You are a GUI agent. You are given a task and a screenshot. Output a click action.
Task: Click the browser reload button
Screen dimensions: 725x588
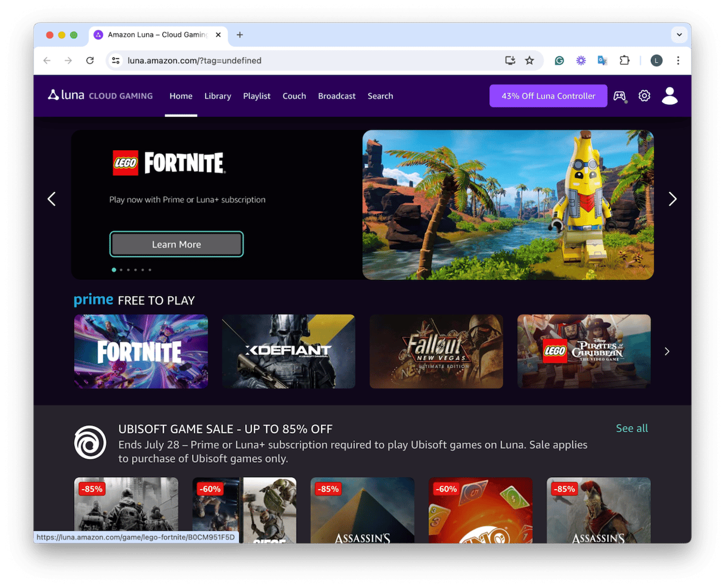click(x=90, y=60)
